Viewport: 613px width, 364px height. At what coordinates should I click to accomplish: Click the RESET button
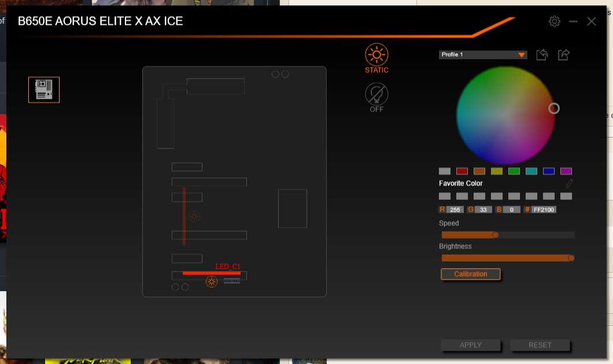coord(540,346)
